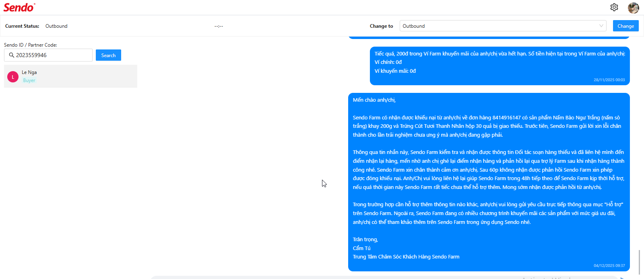Click the 'Ví khuyến mãi: 0đ' line
The image size is (644, 279).
coord(395,71)
